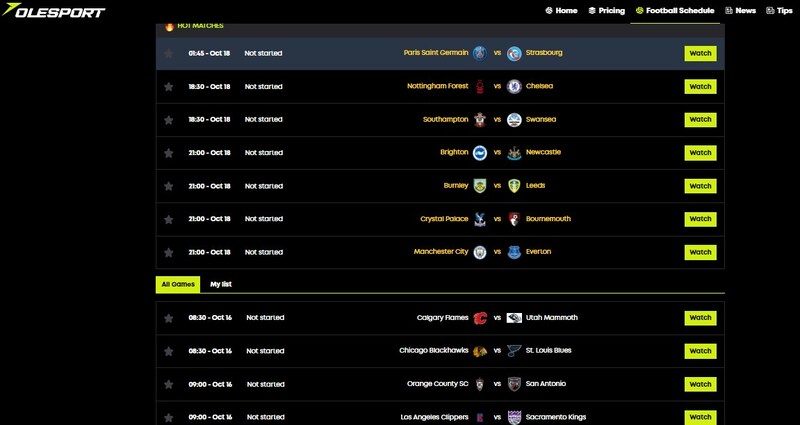Click the Utah Mammoth team name
800x425 pixels.
551,318
